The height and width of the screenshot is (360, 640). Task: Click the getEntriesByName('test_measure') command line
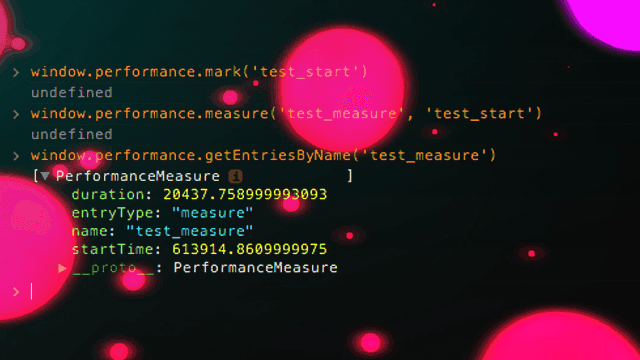[263, 155]
